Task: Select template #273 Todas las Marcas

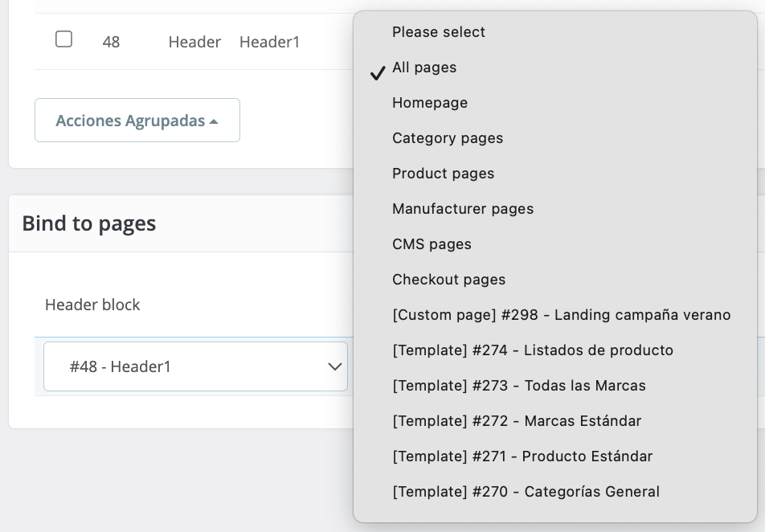Action: [519, 386]
